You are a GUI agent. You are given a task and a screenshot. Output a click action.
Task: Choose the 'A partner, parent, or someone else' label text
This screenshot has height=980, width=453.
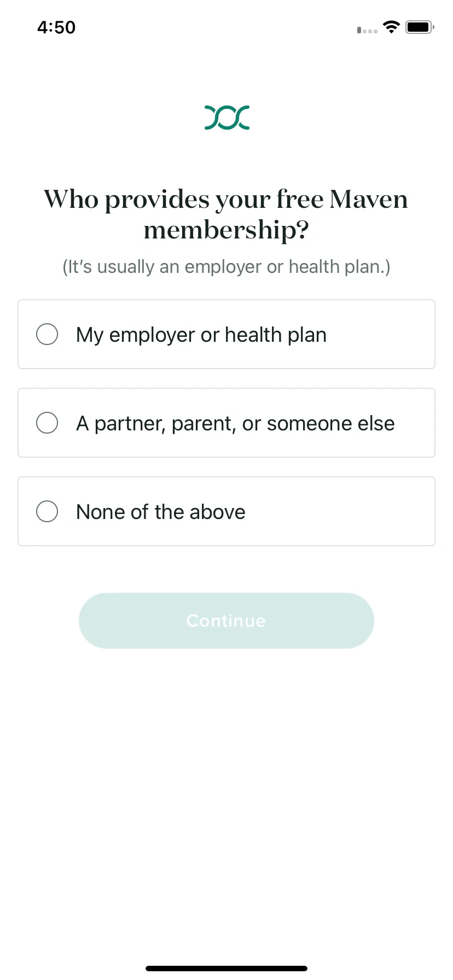(235, 423)
